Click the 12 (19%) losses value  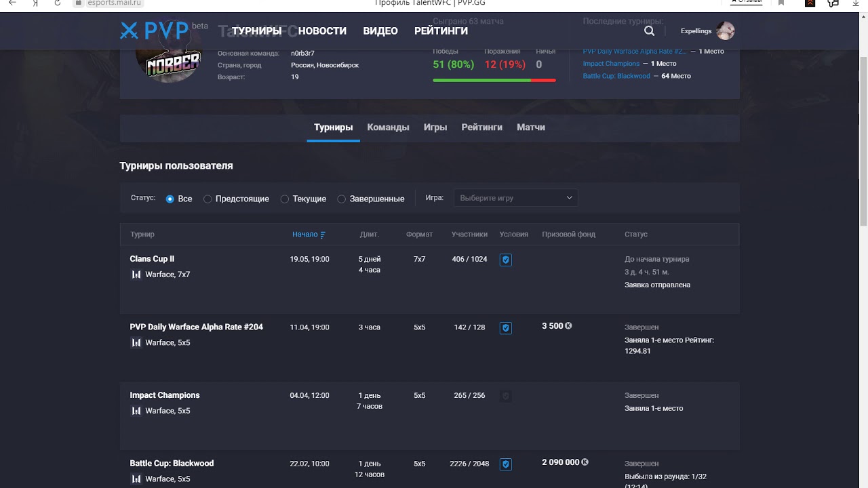click(x=505, y=64)
